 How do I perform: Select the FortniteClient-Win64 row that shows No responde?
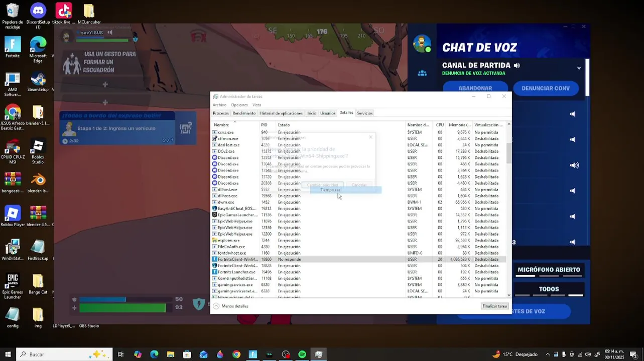pos(358,259)
